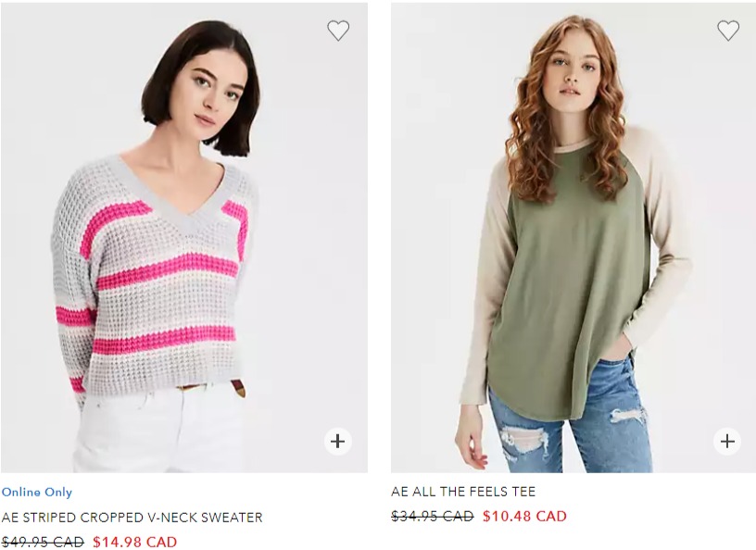Screen dimensions: 756x550
Task: Open AE All The Feels Tee title link
Action: click(463, 492)
